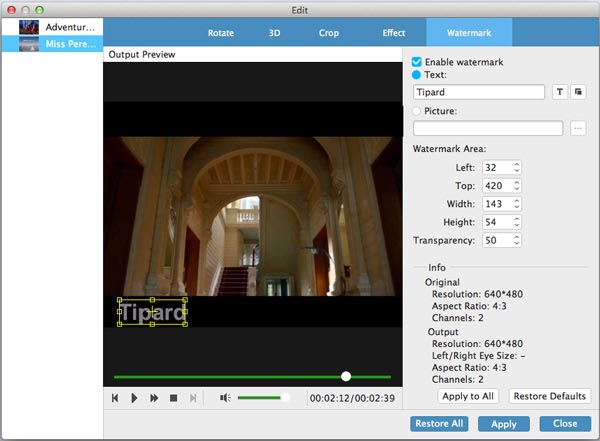This screenshot has height=441, width=600.
Task: Switch to the Crop tab
Action: pos(328,33)
